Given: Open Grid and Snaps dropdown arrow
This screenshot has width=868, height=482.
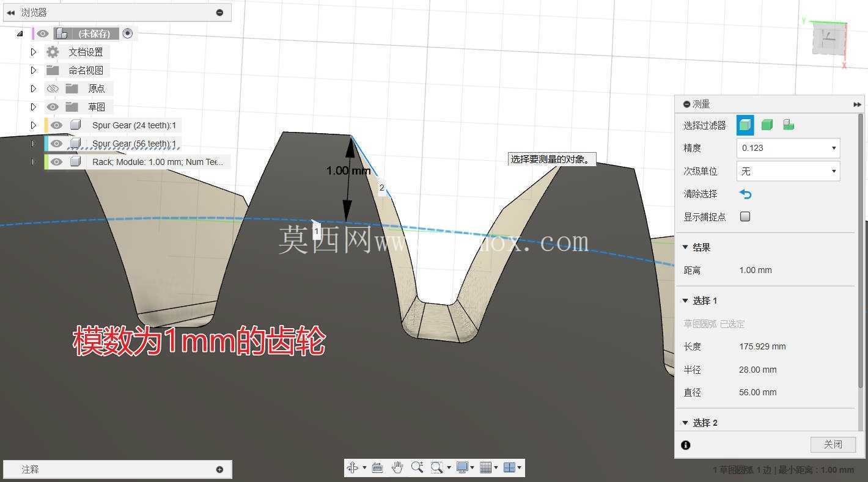Looking at the screenshot, I should coord(496,468).
